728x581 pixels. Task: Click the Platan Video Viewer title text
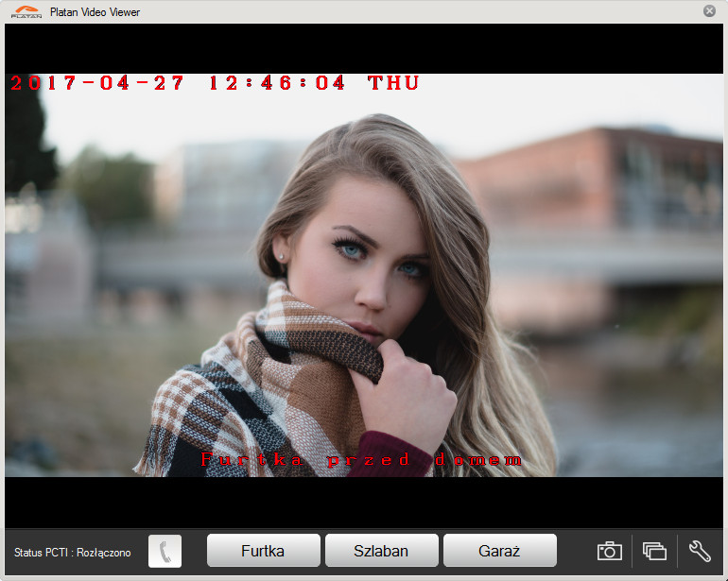point(95,12)
